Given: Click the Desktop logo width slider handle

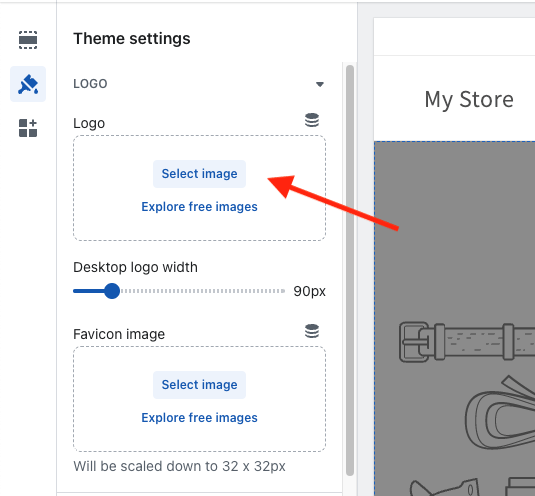Looking at the screenshot, I should [112, 291].
